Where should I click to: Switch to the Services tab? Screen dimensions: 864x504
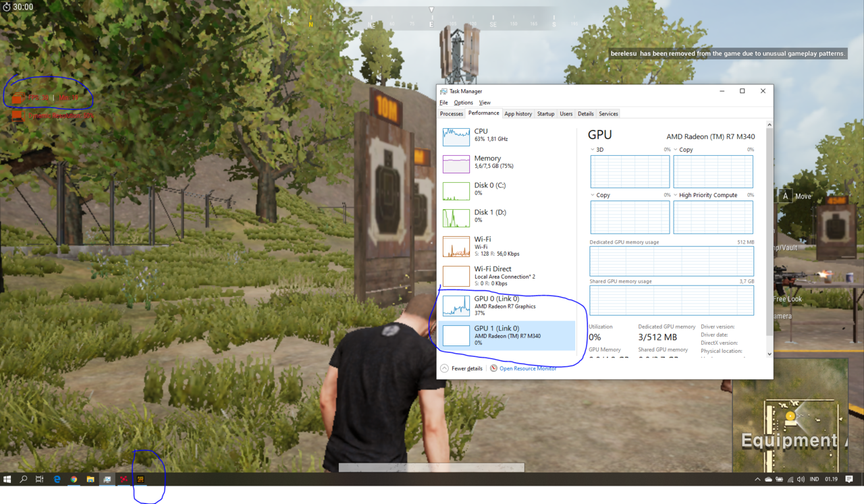608,114
